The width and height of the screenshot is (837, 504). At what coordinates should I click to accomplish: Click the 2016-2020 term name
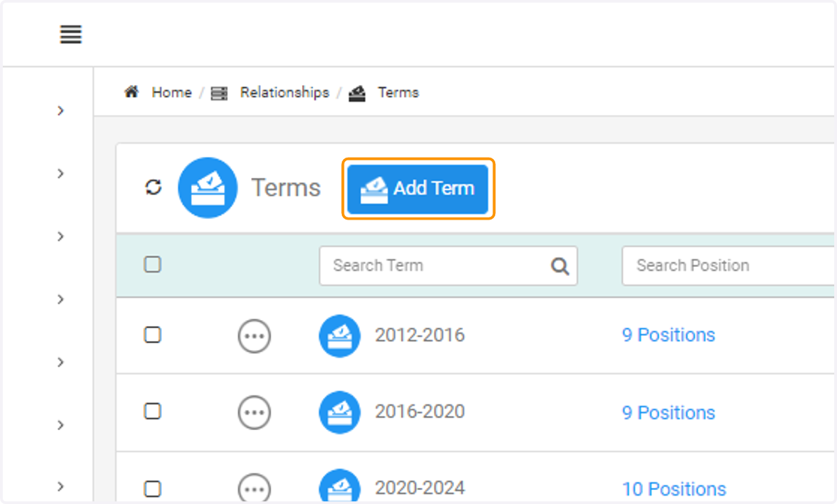pyautogui.click(x=420, y=412)
